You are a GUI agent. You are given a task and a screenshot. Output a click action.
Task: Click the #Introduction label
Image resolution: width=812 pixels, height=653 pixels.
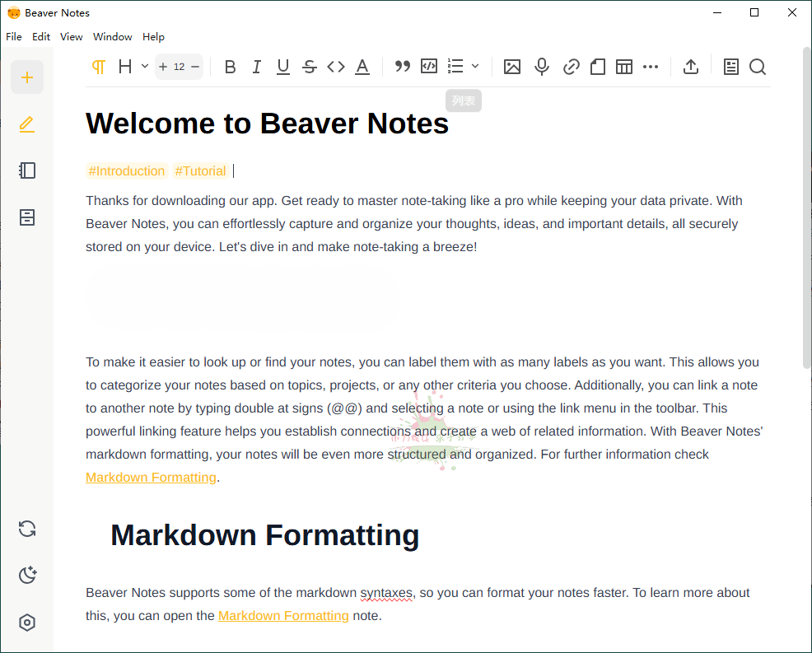(x=126, y=171)
